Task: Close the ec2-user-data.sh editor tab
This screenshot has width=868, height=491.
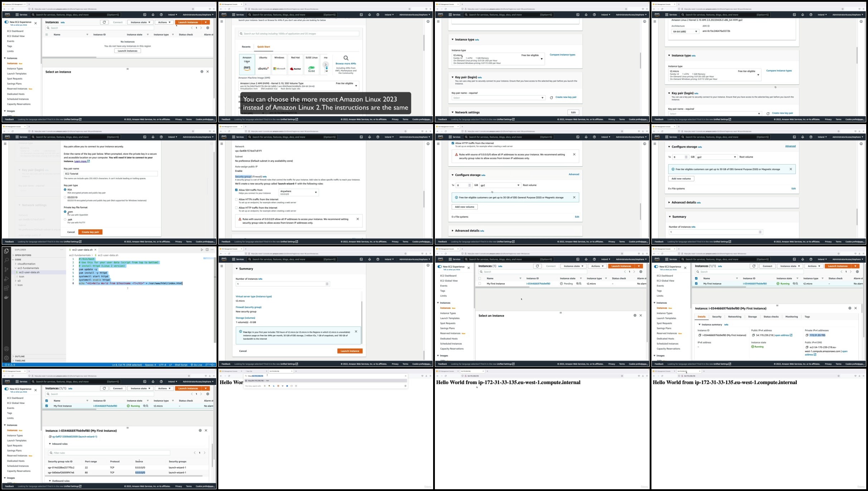Action: (x=96, y=250)
